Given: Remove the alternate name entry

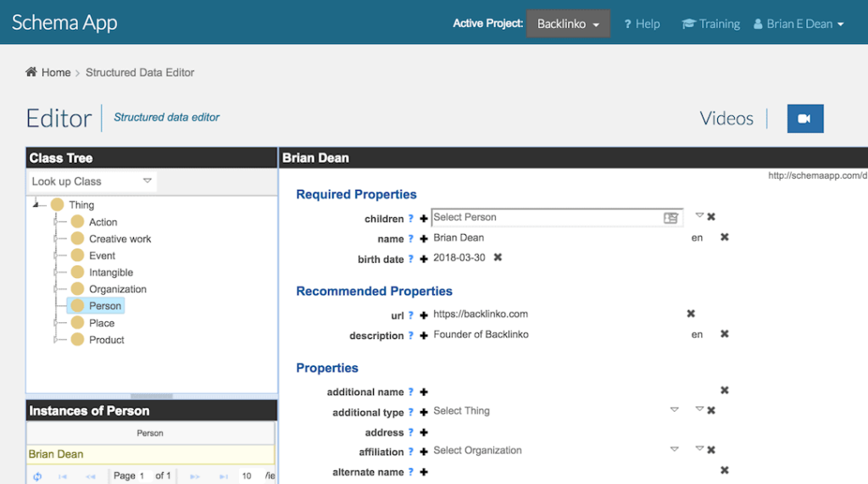Looking at the screenshot, I should 724,470.
